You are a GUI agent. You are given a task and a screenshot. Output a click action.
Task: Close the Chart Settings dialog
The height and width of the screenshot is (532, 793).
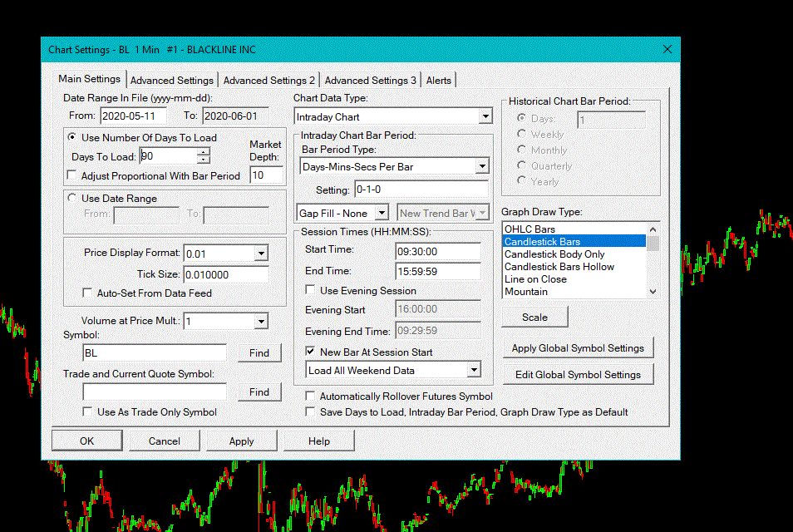click(667, 49)
